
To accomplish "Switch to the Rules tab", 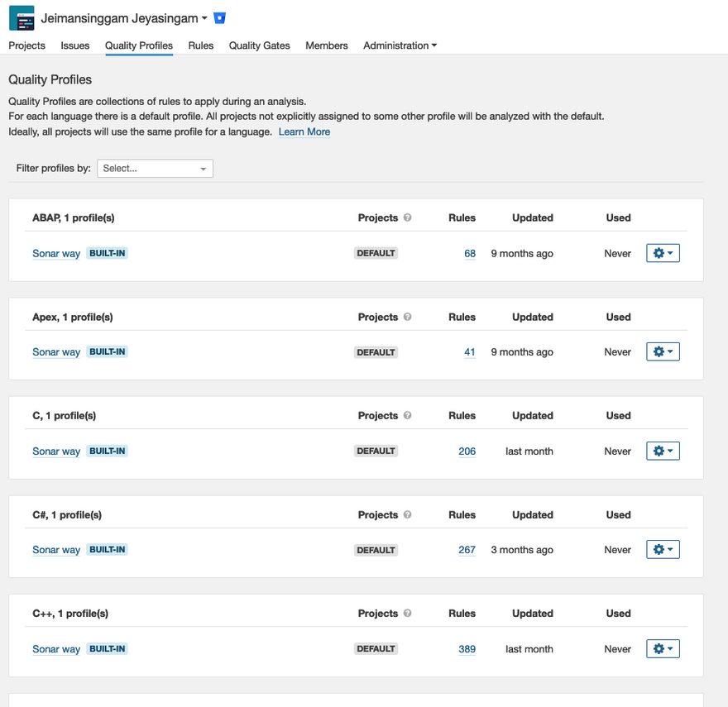I will point(200,45).
